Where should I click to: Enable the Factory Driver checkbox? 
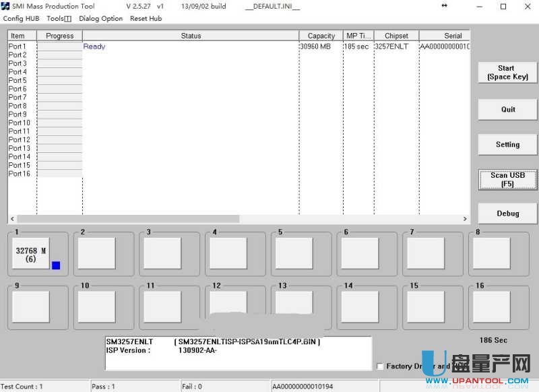pyautogui.click(x=381, y=366)
